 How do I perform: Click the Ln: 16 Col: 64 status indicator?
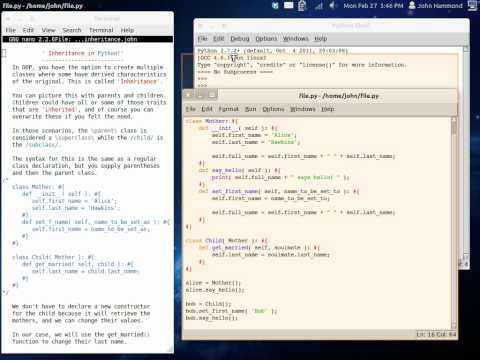[x=436, y=334]
